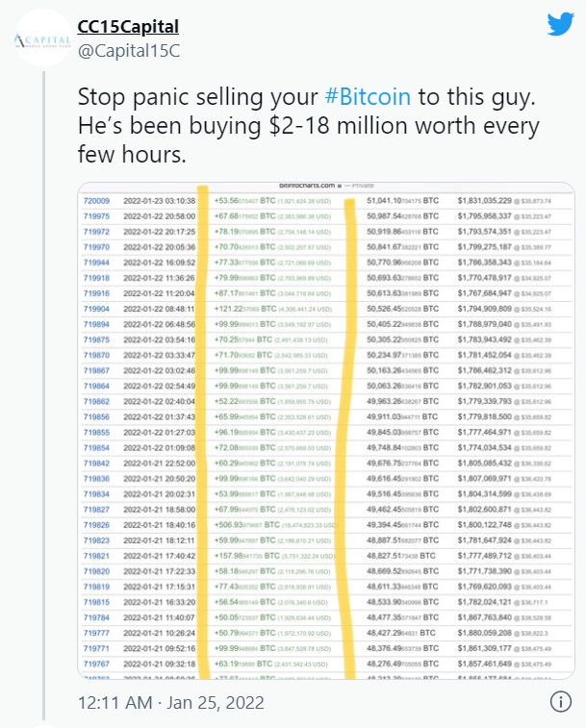Click the tweet text about panic selling
586x728 pixels.
coord(309,125)
